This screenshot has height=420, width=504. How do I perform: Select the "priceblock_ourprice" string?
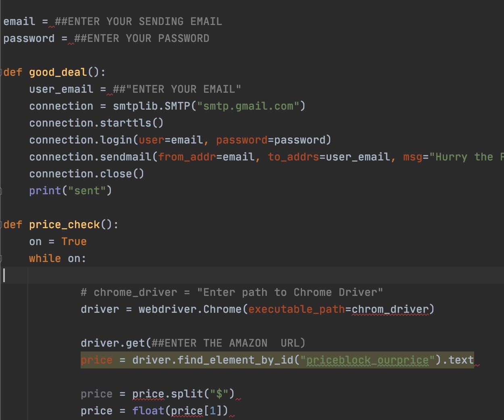(367, 360)
